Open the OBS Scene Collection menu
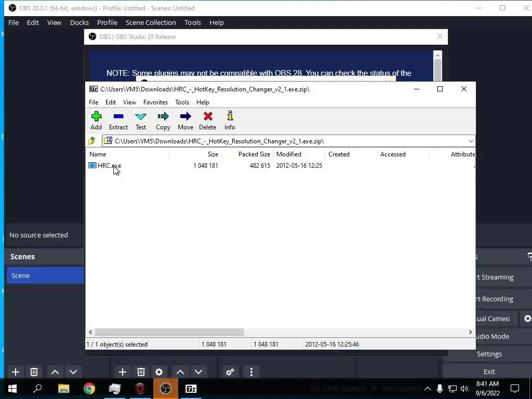The height and width of the screenshot is (399, 532). click(x=151, y=22)
